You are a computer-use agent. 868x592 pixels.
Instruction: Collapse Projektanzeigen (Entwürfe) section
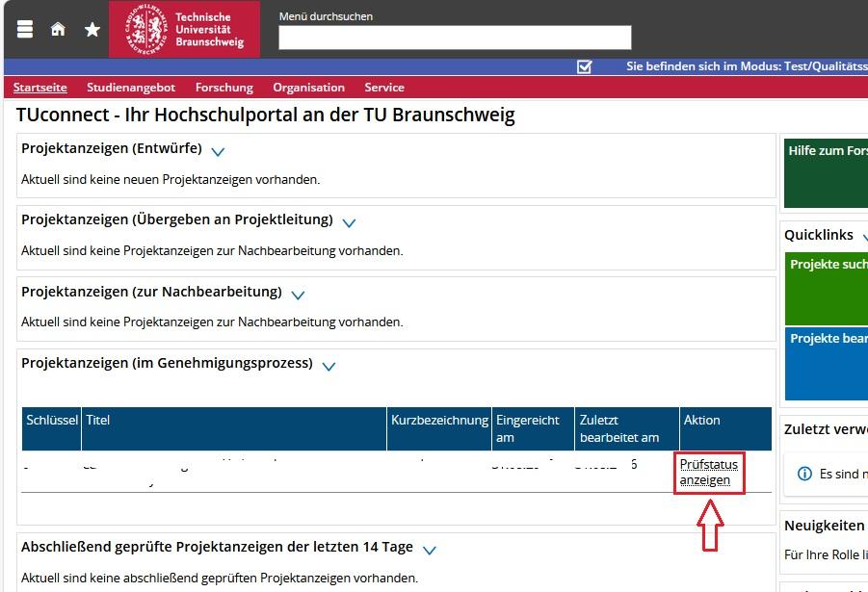(218, 151)
